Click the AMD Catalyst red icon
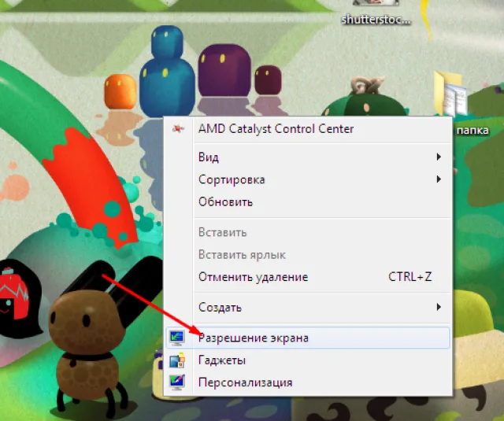The height and width of the screenshot is (421, 504). (x=178, y=129)
